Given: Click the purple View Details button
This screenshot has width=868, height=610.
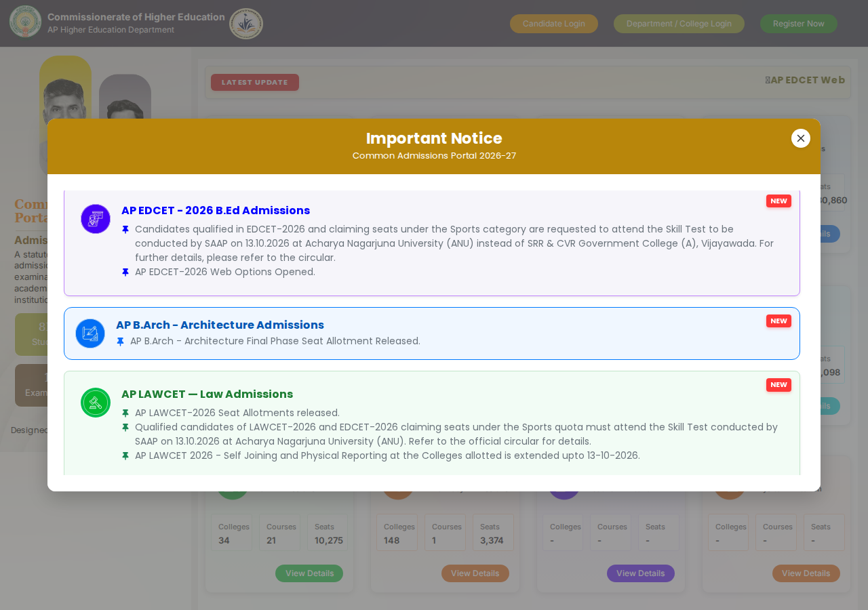Looking at the screenshot, I should [641, 573].
